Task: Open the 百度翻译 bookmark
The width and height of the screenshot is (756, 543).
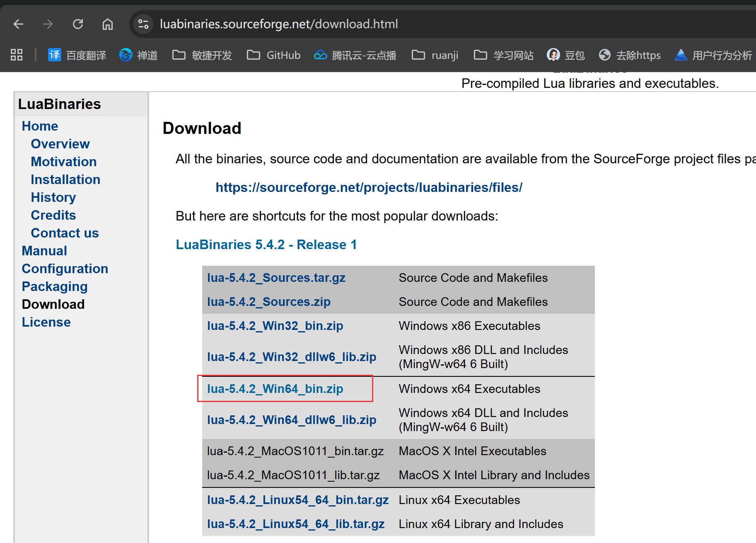Action: (77, 55)
